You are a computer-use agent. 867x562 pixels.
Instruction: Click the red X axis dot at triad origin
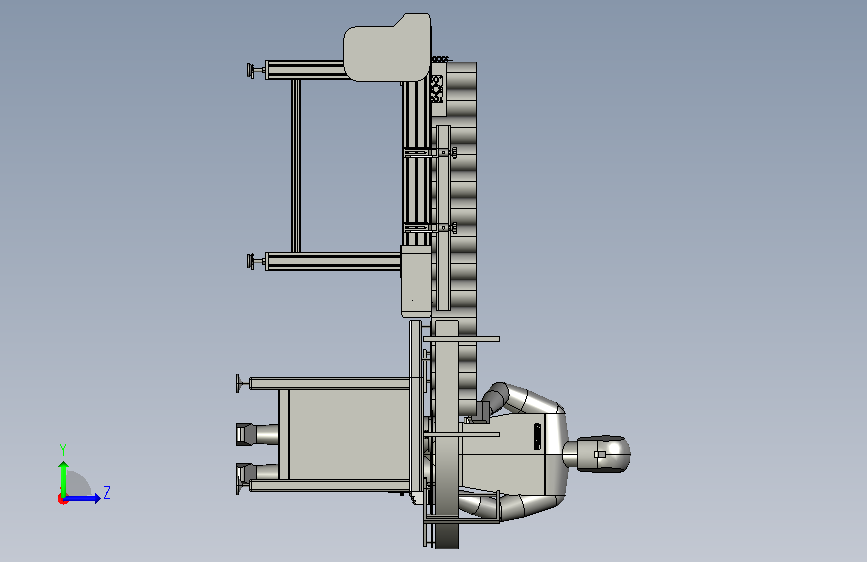(x=62, y=499)
